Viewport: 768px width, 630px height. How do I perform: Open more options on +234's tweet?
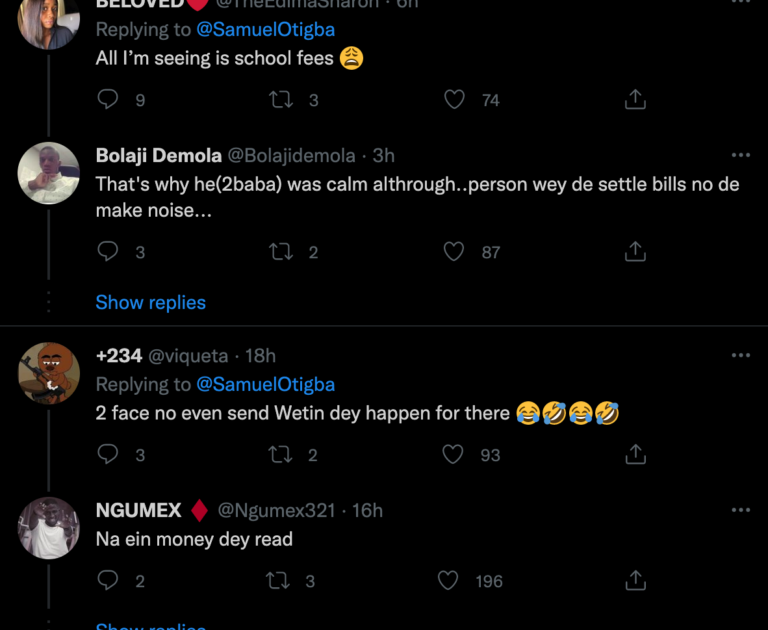(x=740, y=355)
